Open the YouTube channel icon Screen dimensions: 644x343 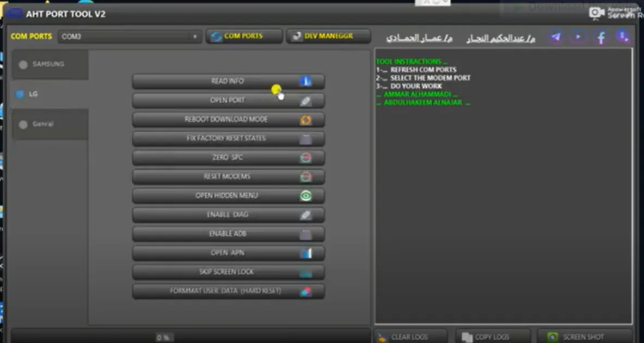[578, 37]
